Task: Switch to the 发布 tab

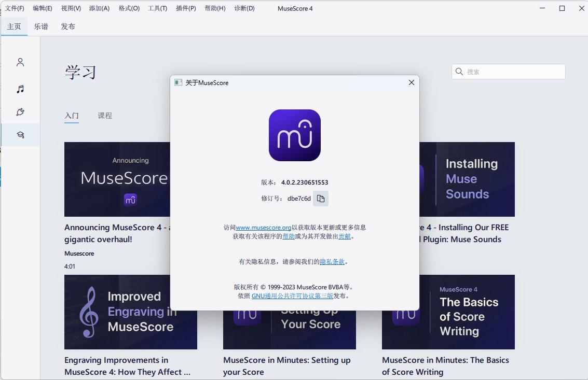Action: (67, 26)
